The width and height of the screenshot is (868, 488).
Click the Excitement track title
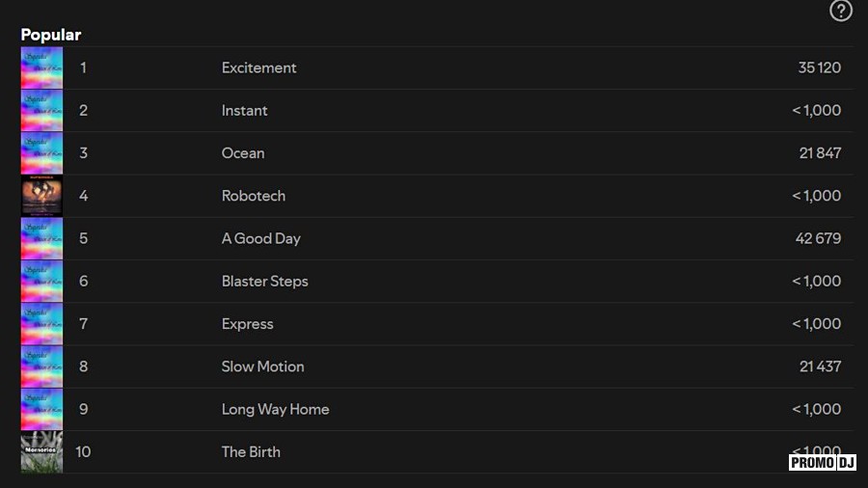(x=258, y=68)
